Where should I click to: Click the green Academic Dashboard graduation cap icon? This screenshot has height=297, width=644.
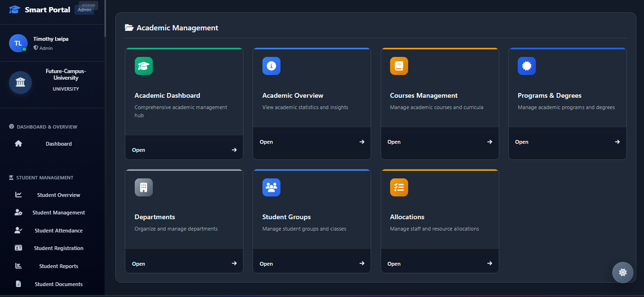(x=144, y=66)
